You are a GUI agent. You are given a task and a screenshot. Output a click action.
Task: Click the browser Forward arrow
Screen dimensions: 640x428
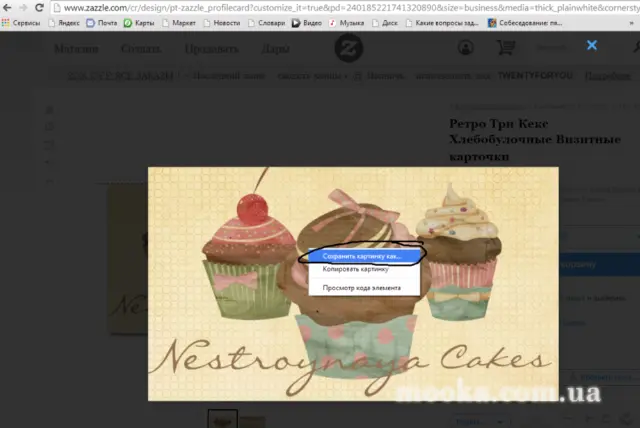[x=23, y=7]
